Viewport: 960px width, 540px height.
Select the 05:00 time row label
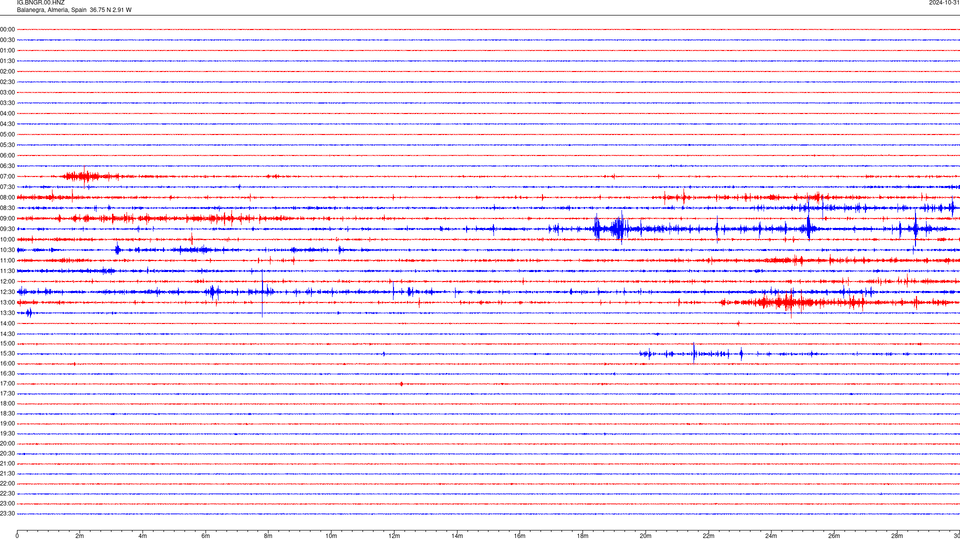[7, 135]
